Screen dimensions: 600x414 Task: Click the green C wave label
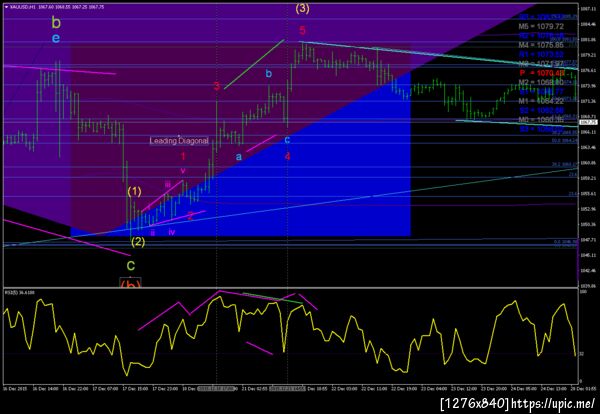click(131, 265)
